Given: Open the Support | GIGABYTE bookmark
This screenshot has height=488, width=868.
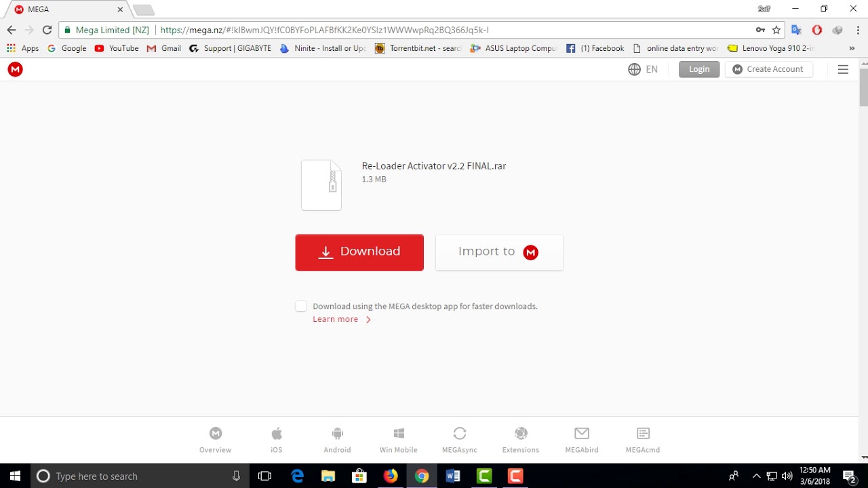Looking at the screenshot, I should tap(231, 48).
